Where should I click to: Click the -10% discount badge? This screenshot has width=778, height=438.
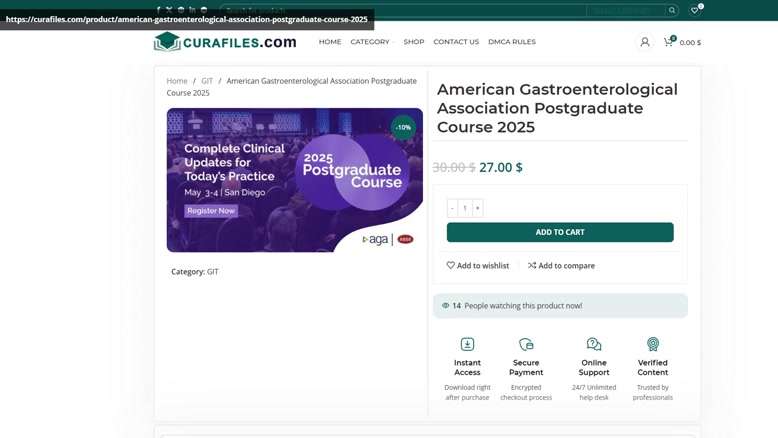click(x=403, y=127)
